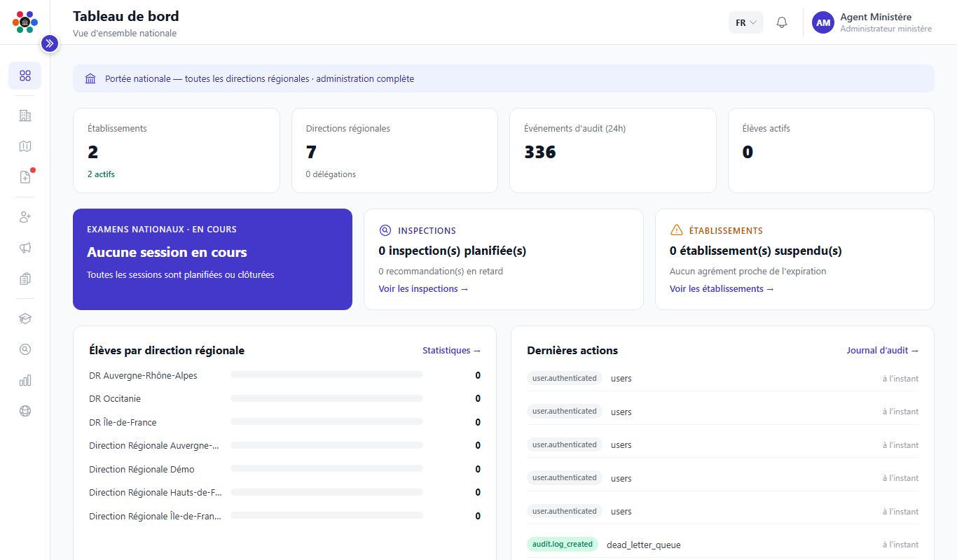
Task: Click the 'dead_letter_queue' entry text
Action: pyautogui.click(x=644, y=545)
